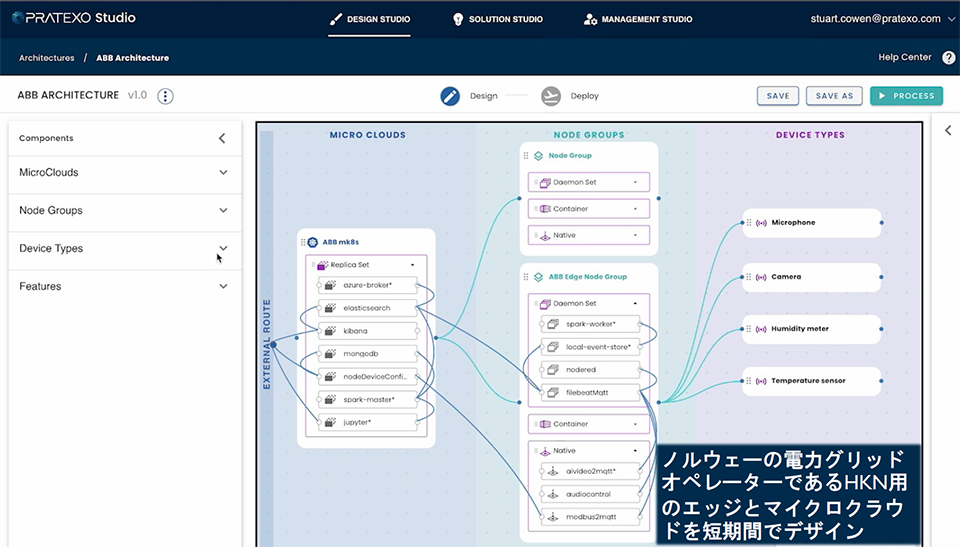Select the nodeDeviceConfi.. component
The width and height of the screenshot is (960, 547).
[x=368, y=377]
